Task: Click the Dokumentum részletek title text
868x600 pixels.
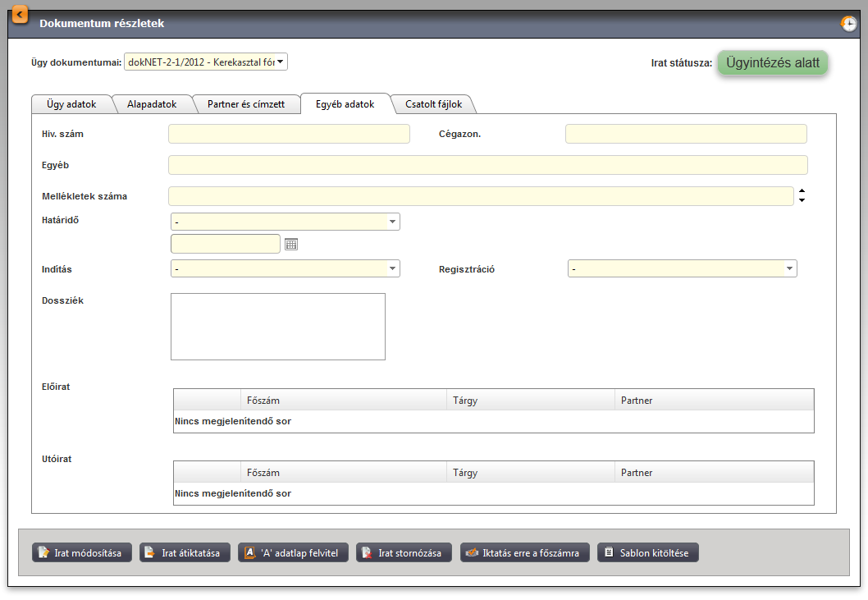Action: coord(102,23)
